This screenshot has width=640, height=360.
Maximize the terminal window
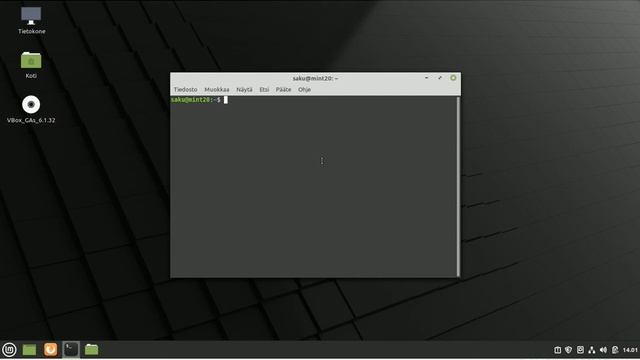pos(440,78)
